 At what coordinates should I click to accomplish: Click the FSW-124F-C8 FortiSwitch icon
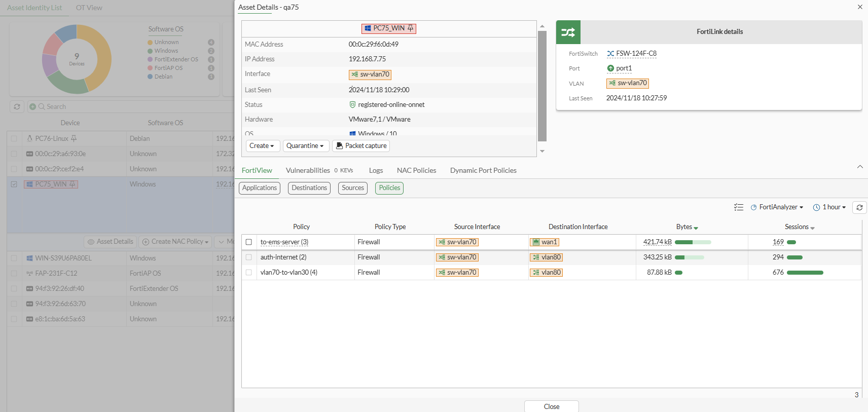point(610,54)
